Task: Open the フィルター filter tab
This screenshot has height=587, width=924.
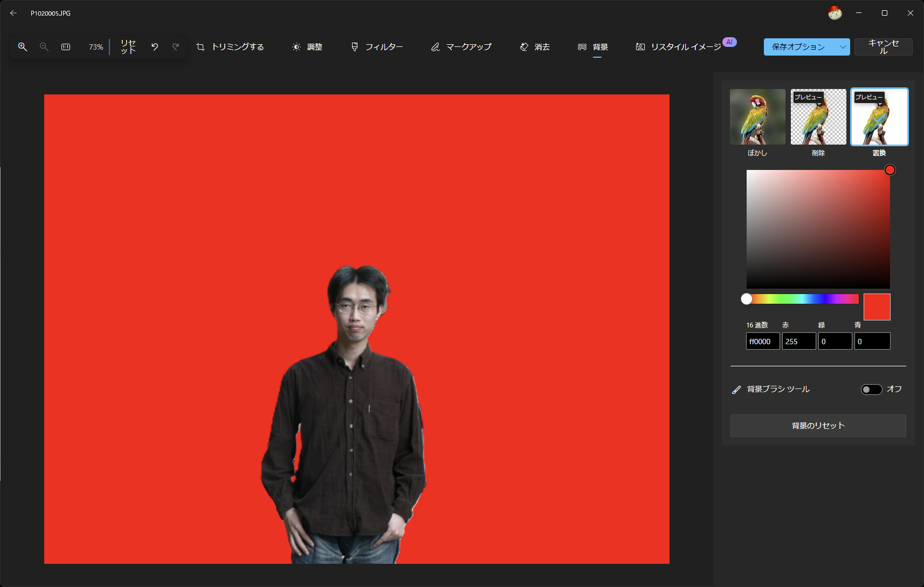Action: (377, 47)
